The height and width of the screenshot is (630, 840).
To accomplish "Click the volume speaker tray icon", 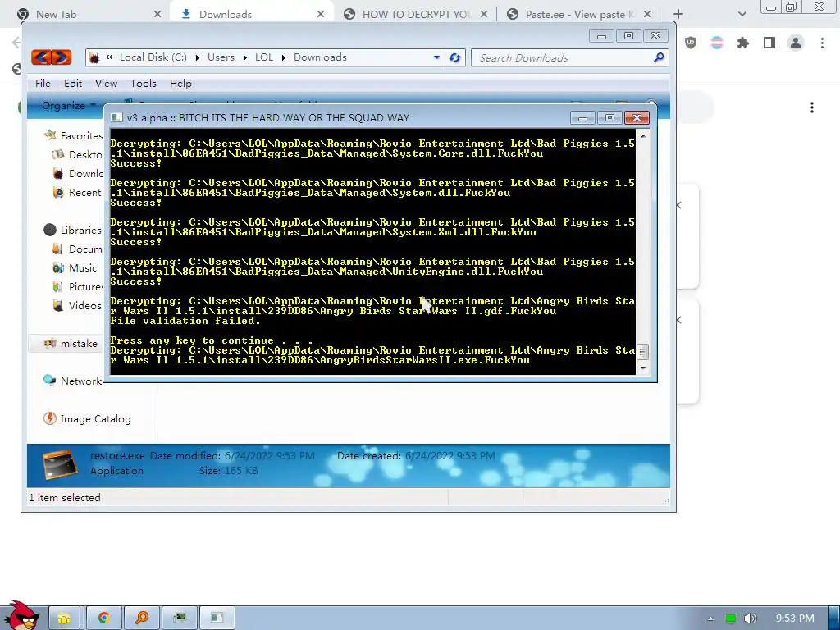I will point(751,619).
